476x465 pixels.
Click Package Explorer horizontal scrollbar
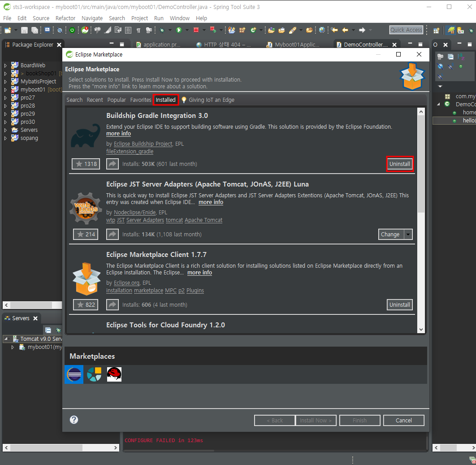coord(31,305)
